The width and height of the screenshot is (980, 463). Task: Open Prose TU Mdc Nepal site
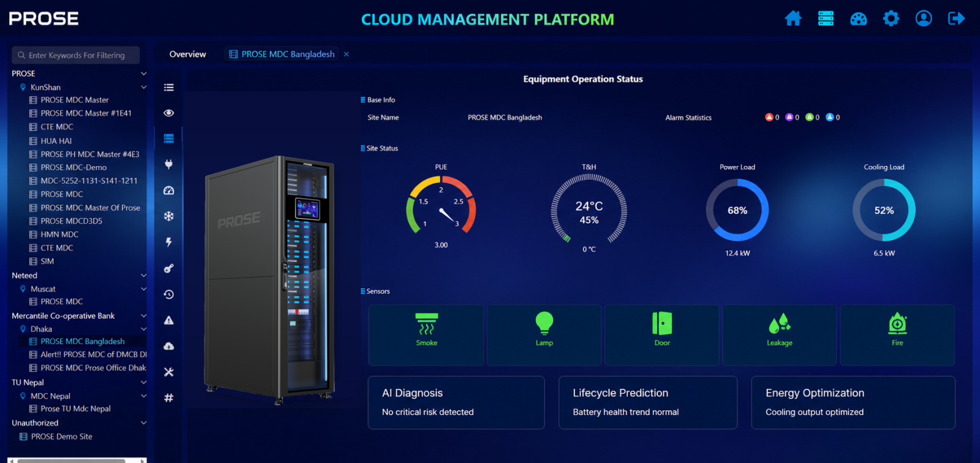point(75,408)
